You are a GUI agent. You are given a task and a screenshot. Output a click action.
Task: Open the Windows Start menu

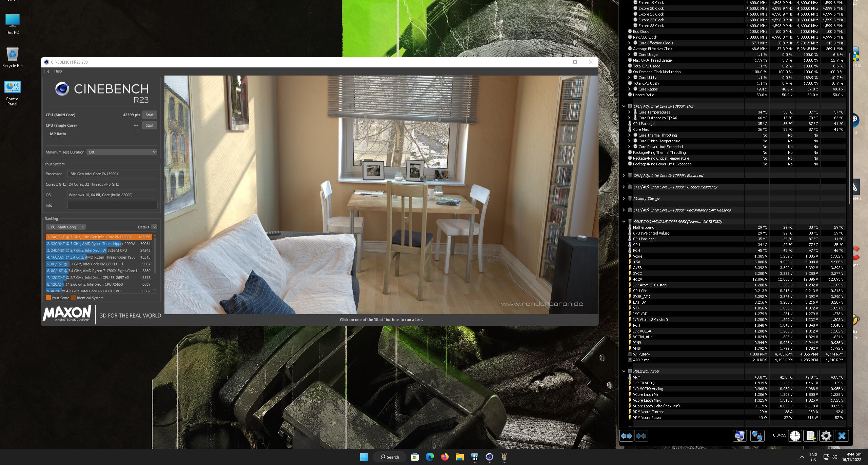click(364, 457)
